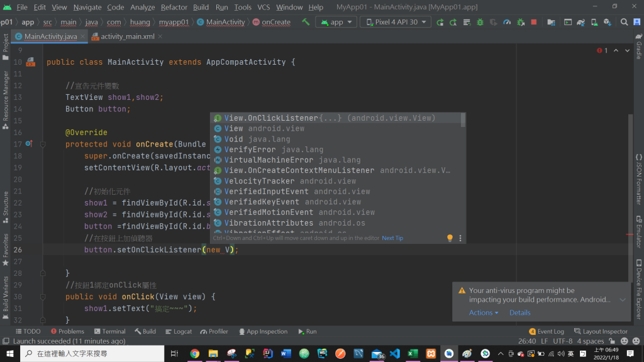Click the Windows search box on taskbar

92,353
